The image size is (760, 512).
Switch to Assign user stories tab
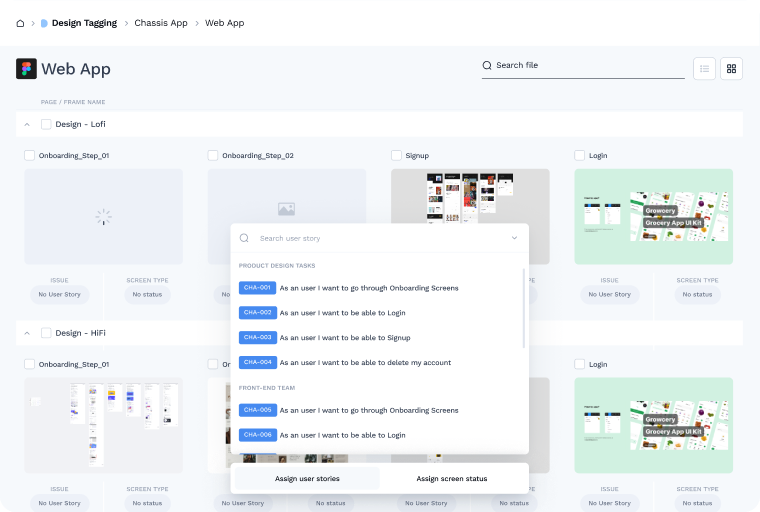(307, 479)
